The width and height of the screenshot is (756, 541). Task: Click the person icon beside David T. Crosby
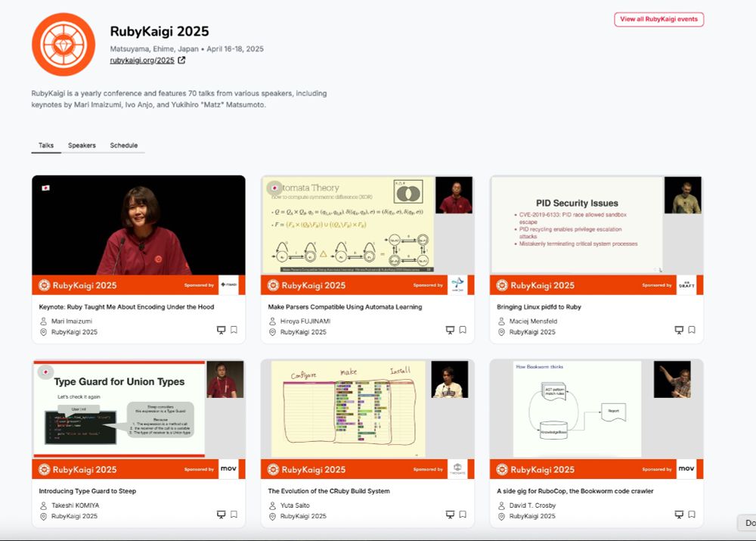pyautogui.click(x=501, y=505)
